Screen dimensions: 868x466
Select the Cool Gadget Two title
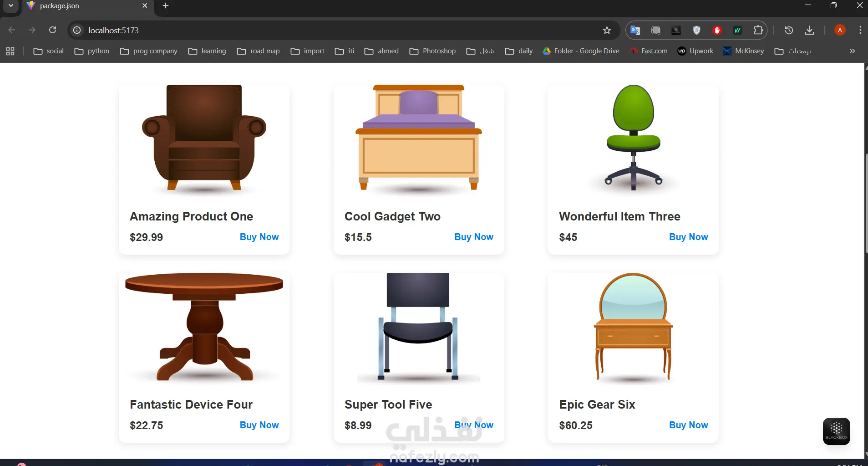pos(392,216)
